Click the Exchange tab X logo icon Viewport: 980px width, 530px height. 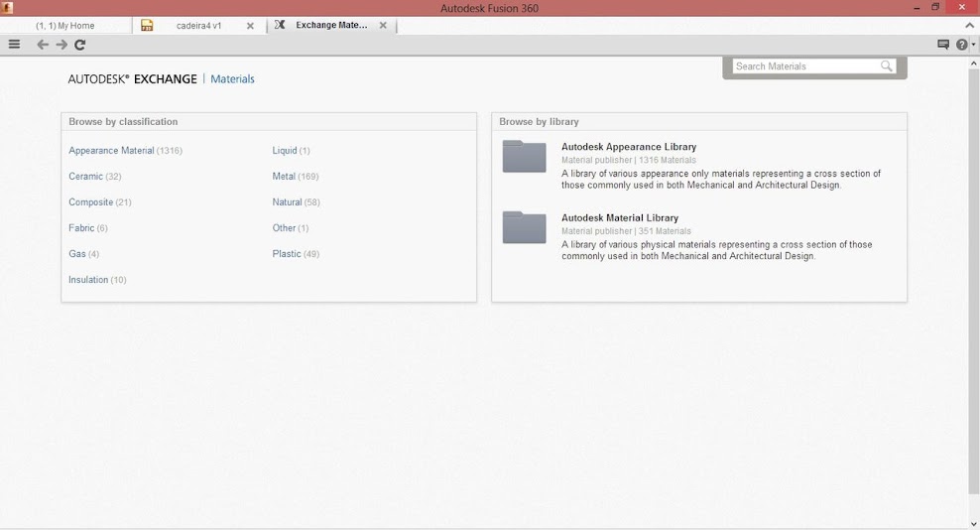pyautogui.click(x=280, y=25)
